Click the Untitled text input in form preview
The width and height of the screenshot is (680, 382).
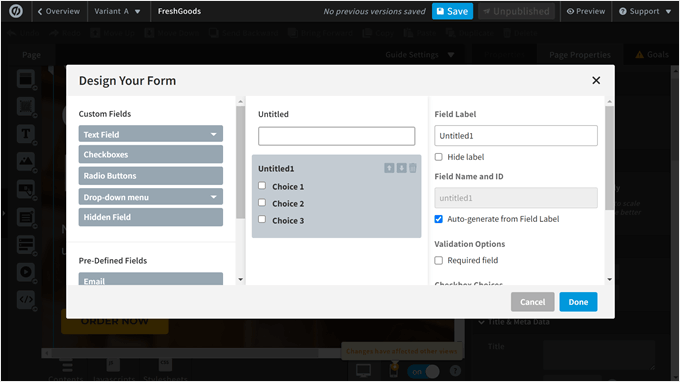point(337,136)
